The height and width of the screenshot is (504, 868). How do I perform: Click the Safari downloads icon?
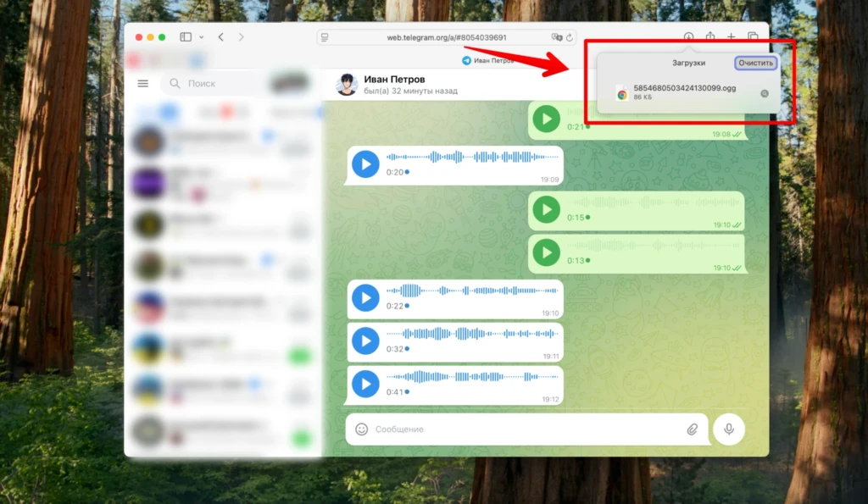[x=688, y=36]
